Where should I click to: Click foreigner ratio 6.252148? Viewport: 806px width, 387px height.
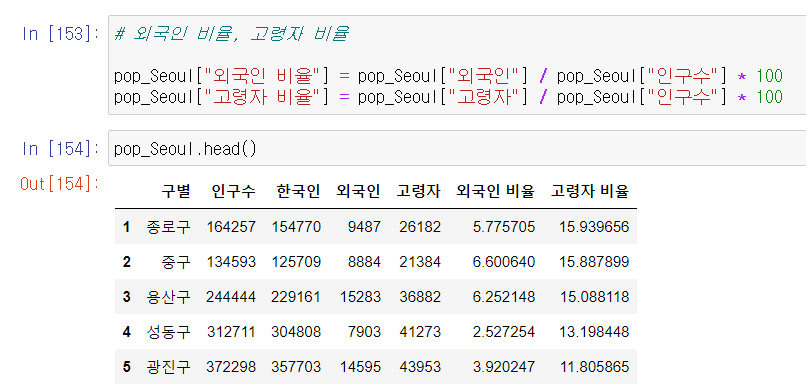point(504,297)
